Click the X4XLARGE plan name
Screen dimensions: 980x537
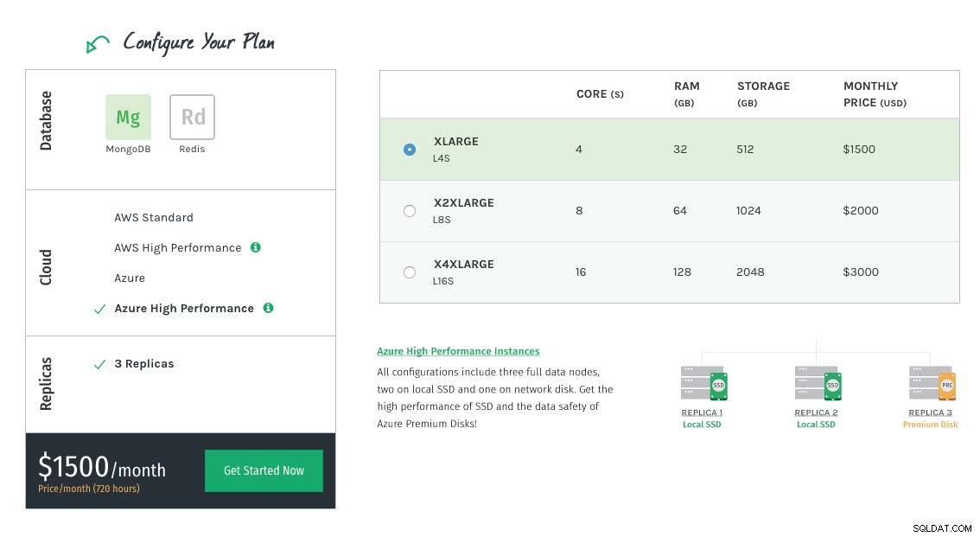coord(464,264)
